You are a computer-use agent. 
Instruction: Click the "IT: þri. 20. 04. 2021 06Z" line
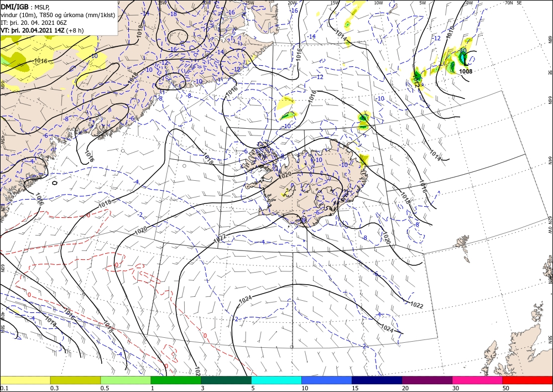point(34,23)
